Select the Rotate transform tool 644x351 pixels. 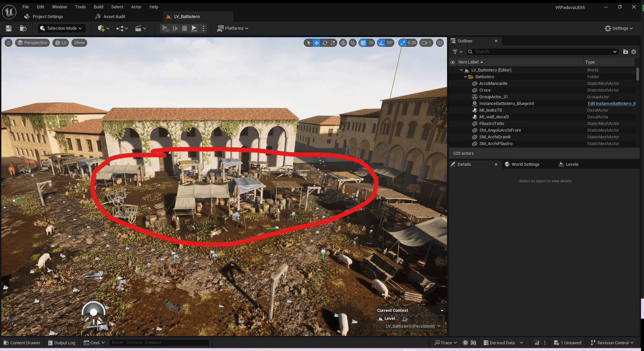tap(325, 43)
